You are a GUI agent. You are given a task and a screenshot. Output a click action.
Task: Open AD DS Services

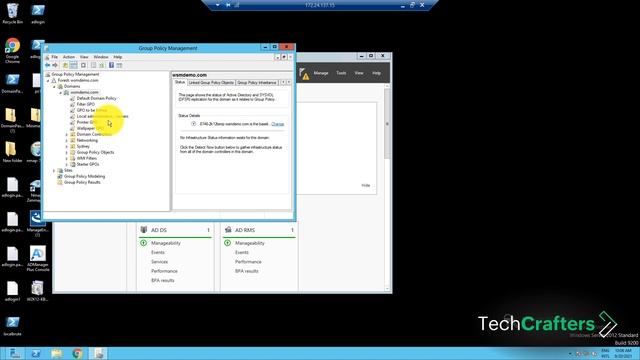(x=159, y=262)
